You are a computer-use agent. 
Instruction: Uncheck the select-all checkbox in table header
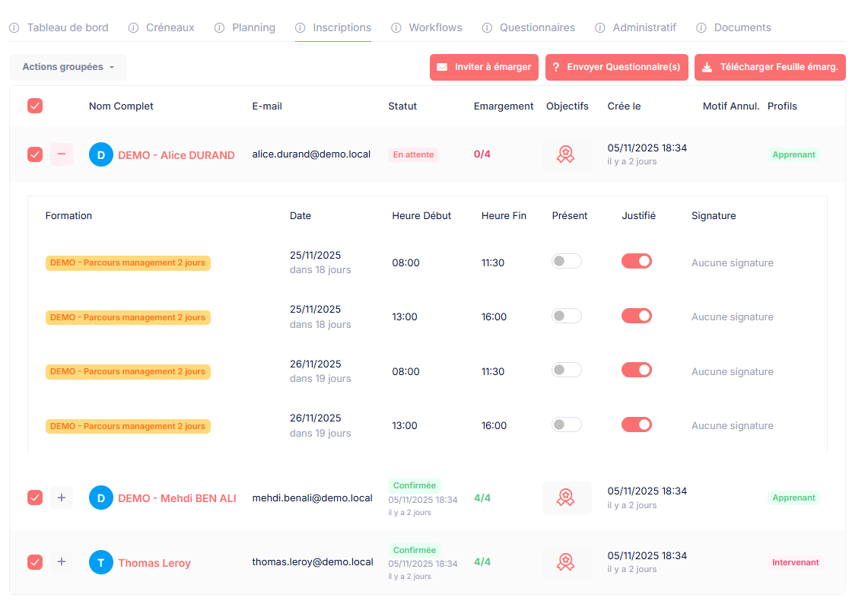pyautogui.click(x=35, y=107)
